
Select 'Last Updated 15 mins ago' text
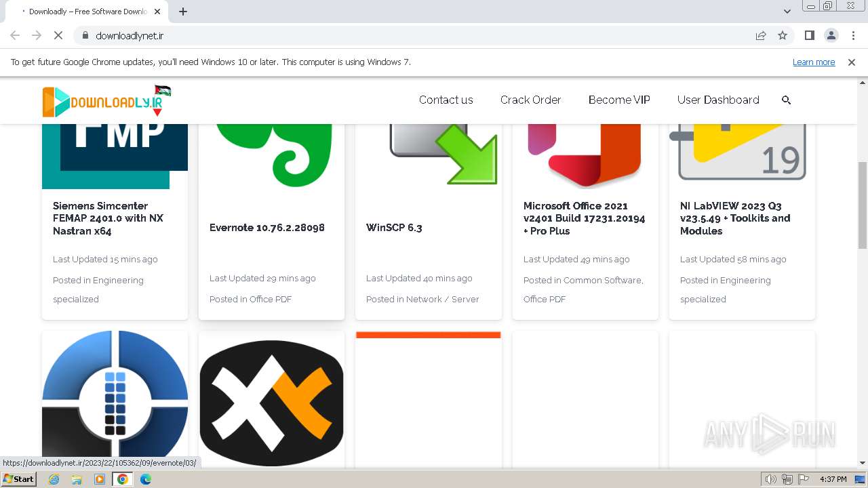pyautogui.click(x=105, y=259)
